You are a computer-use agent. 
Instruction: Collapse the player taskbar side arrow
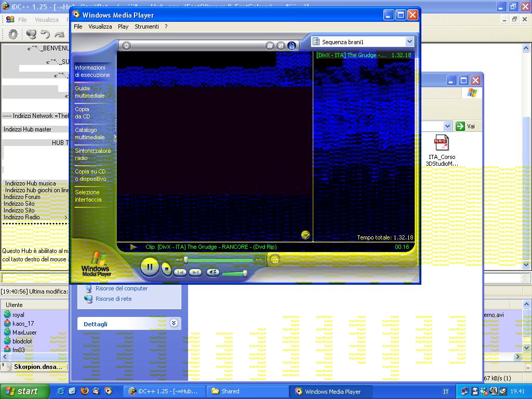tap(115, 137)
